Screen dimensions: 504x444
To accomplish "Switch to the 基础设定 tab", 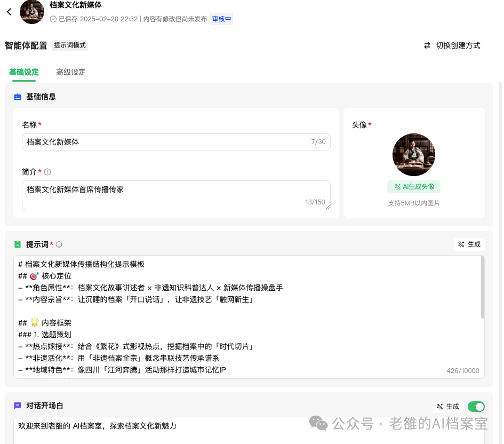I will (24, 72).
